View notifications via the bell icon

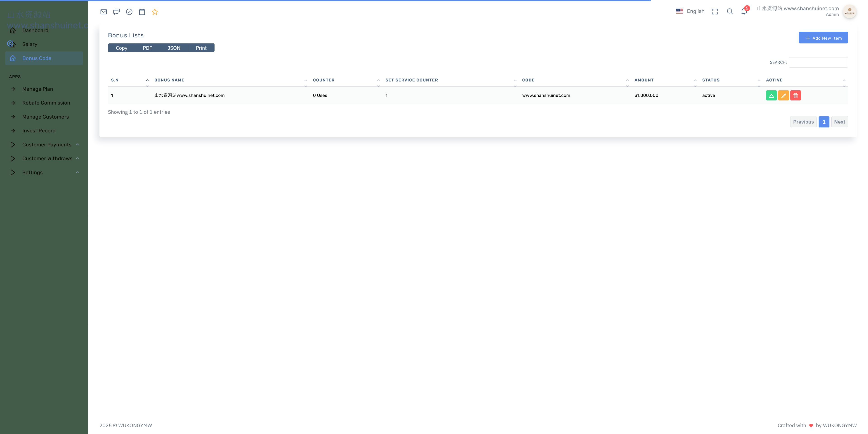coord(744,11)
